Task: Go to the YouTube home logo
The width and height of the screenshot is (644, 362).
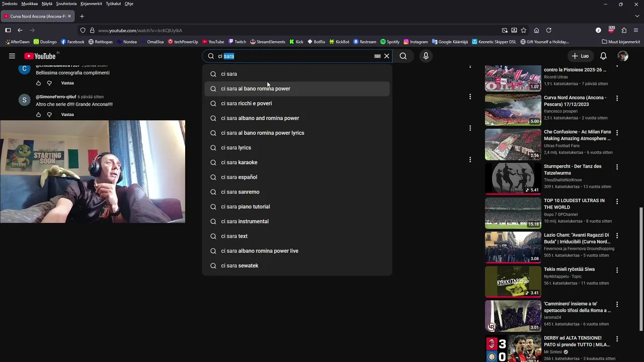Action: pos(40,56)
